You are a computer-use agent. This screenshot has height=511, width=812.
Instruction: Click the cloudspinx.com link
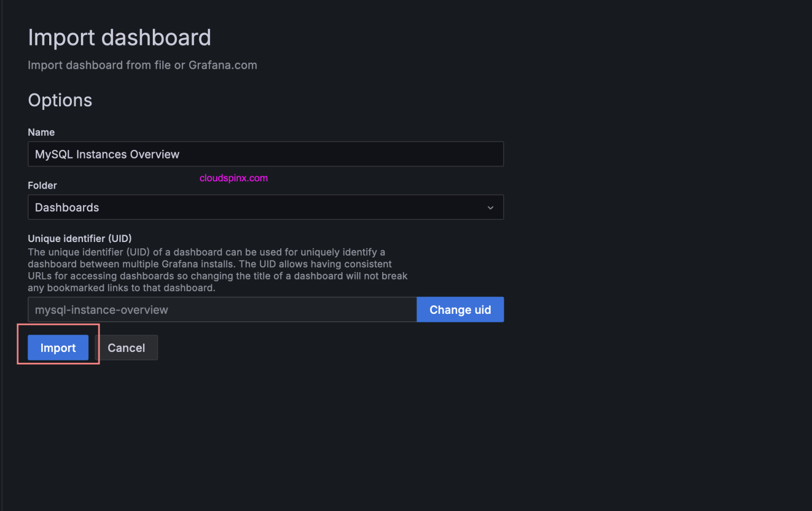coord(233,178)
